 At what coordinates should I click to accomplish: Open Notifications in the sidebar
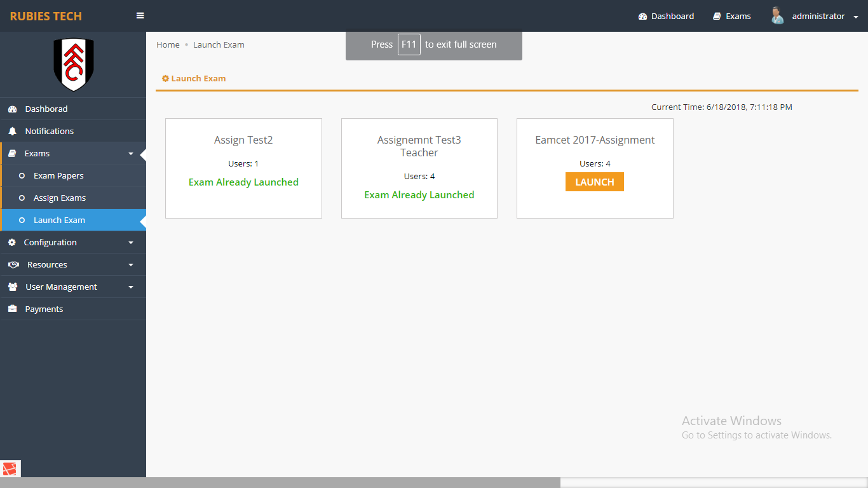(x=73, y=131)
